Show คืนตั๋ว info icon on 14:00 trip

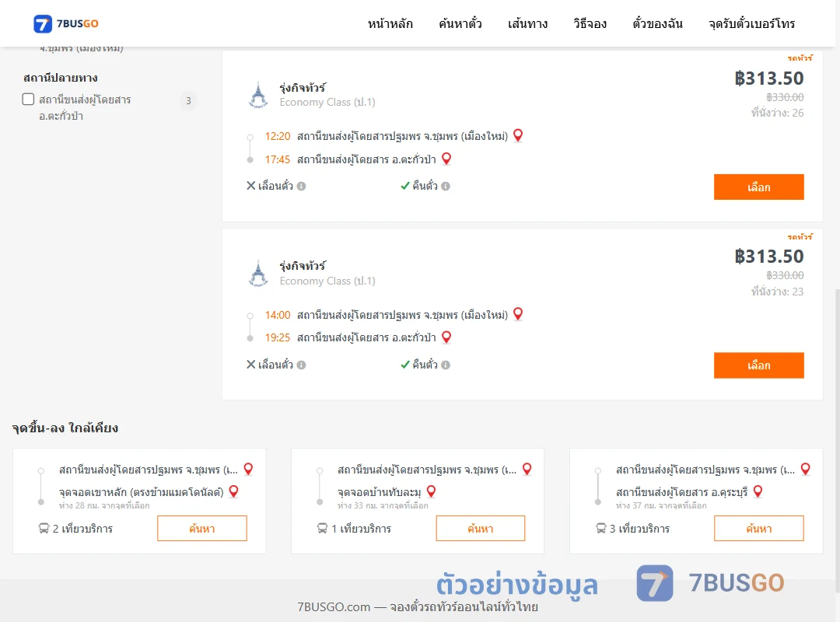pyautogui.click(x=446, y=365)
